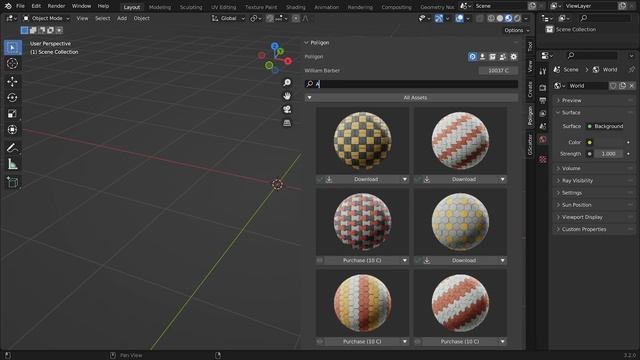Open Render properties tab icon
The width and height of the screenshot is (640, 360).
[543, 88]
